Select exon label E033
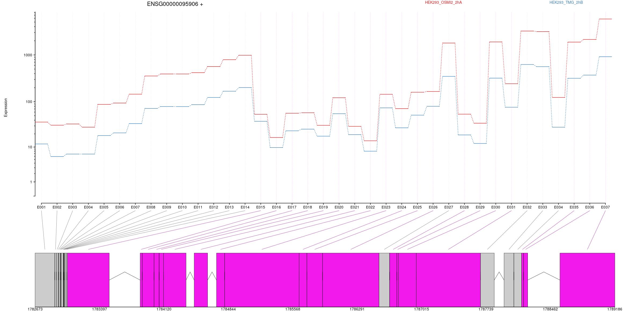The height and width of the screenshot is (322, 644). pos(543,207)
